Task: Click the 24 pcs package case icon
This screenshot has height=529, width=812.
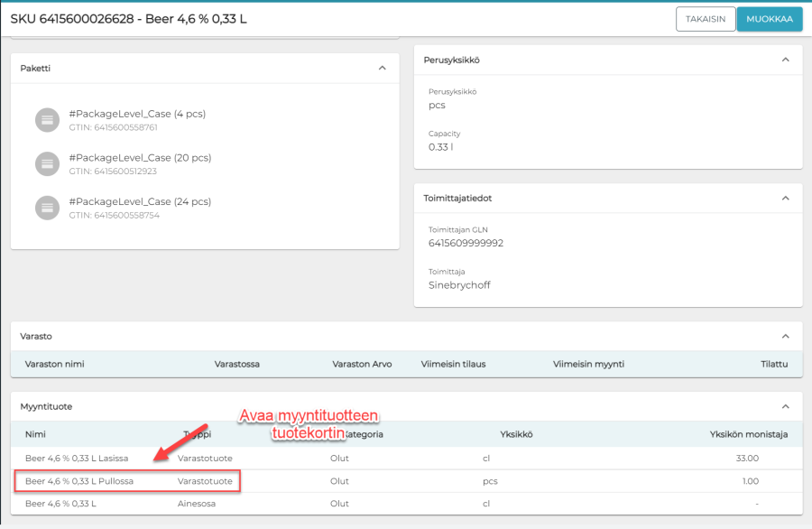Action: pos(47,207)
